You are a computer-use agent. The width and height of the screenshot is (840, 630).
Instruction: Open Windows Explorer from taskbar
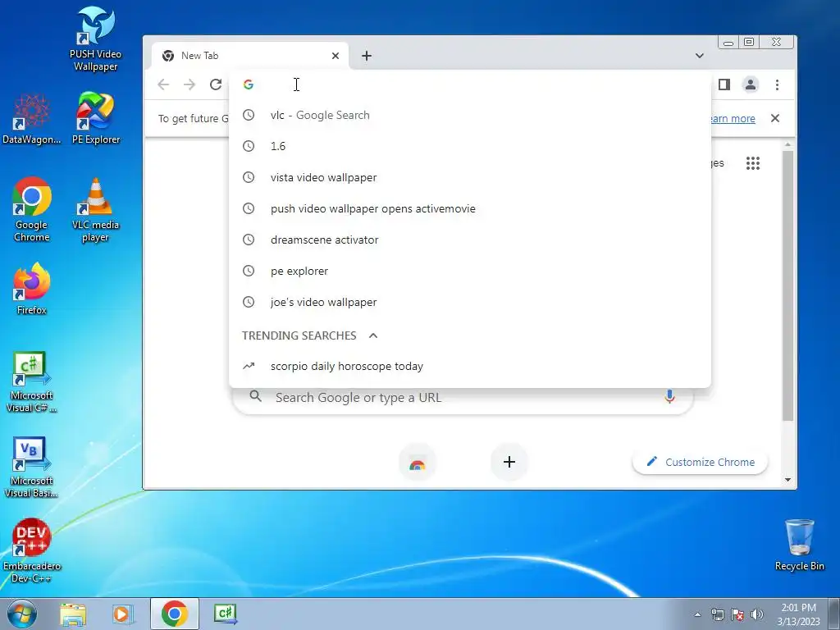[x=73, y=614]
